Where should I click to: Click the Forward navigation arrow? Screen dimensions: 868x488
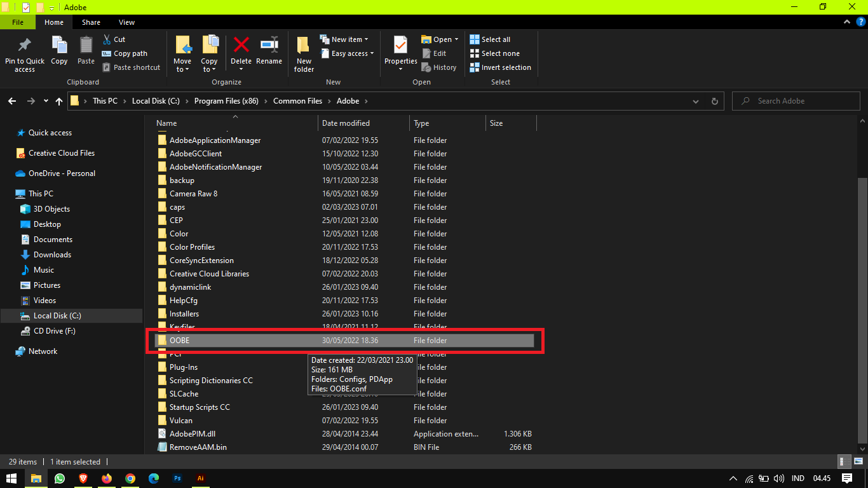(x=31, y=101)
